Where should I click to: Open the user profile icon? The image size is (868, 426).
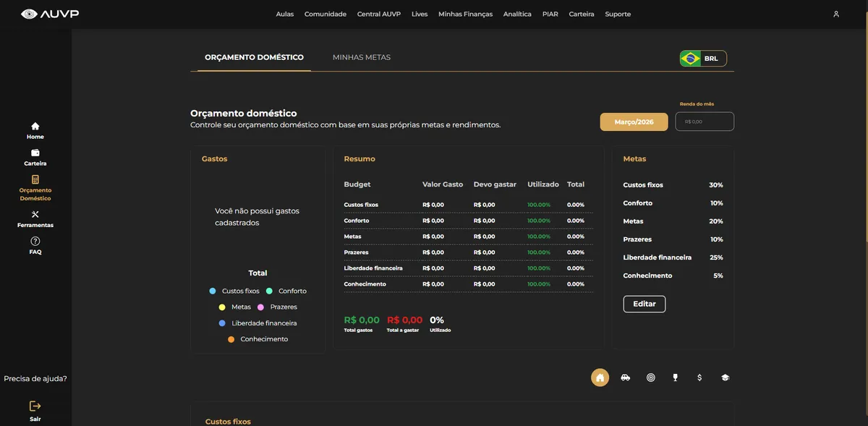point(836,14)
